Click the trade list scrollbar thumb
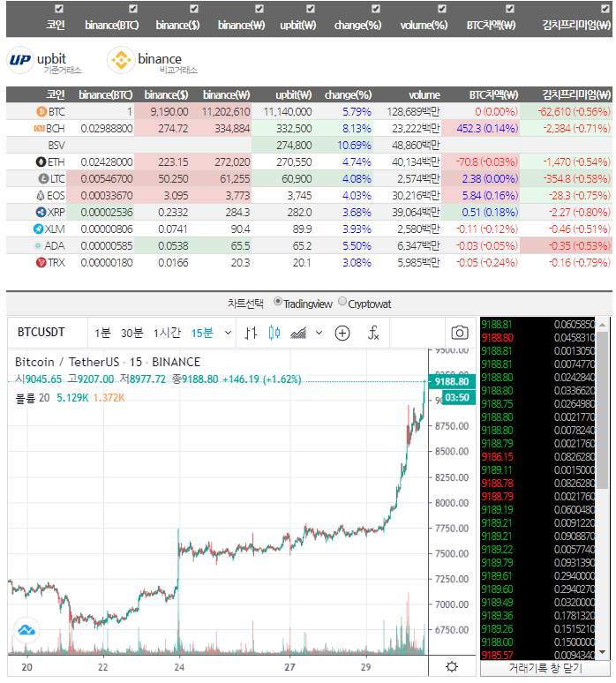This screenshot has width=616, height=683. (603, 410)
